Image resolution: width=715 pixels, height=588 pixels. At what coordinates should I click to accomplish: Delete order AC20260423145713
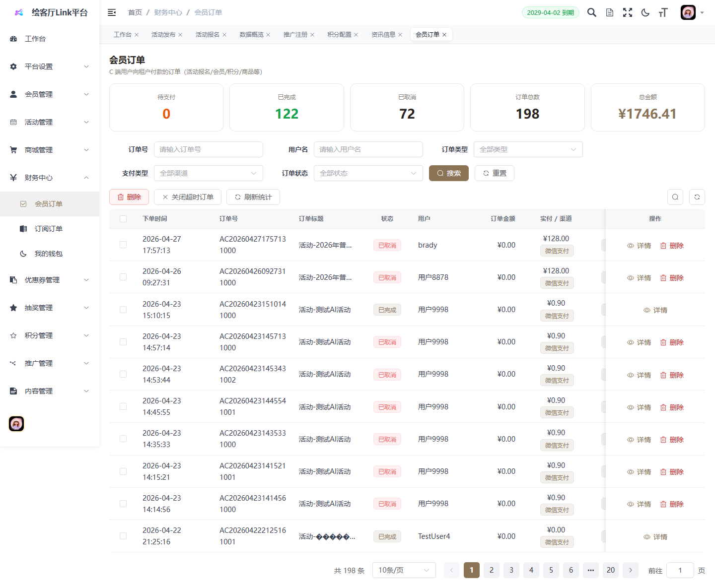tap(672, 342)
